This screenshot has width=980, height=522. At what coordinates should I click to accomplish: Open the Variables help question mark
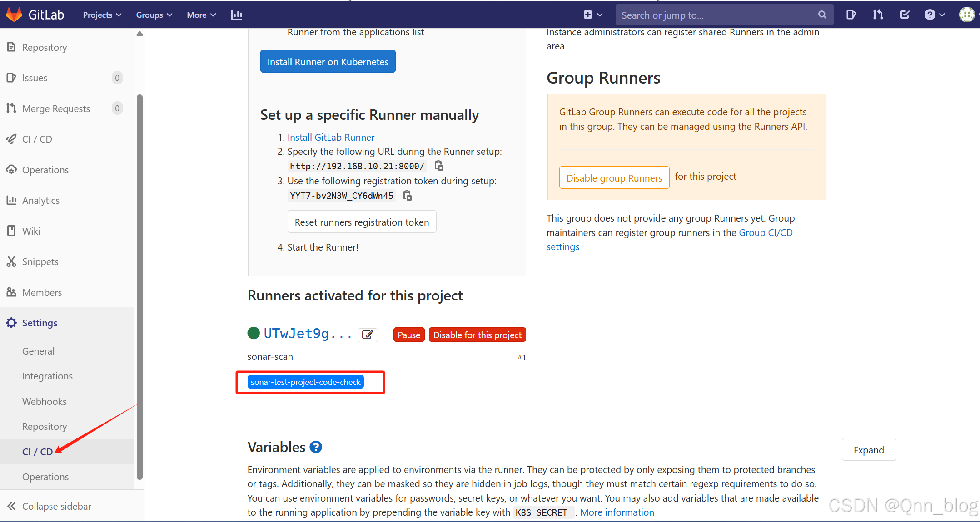pos(315,447)
